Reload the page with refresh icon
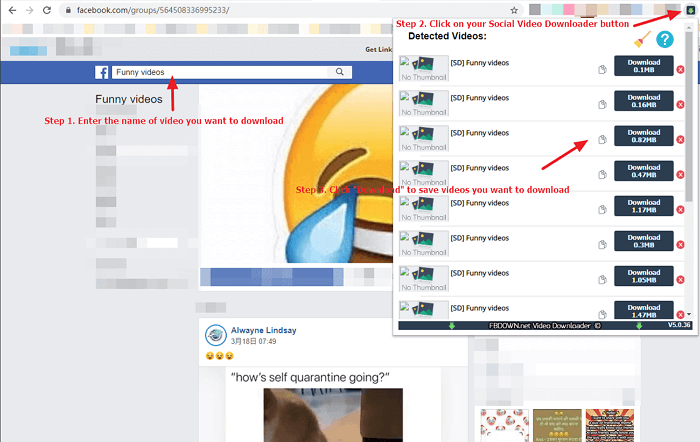 click(x=47, y=10)
